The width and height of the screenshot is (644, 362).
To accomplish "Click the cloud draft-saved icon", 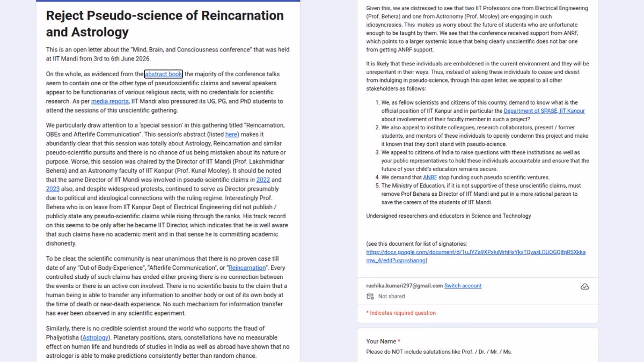I will tap(585, 287).
